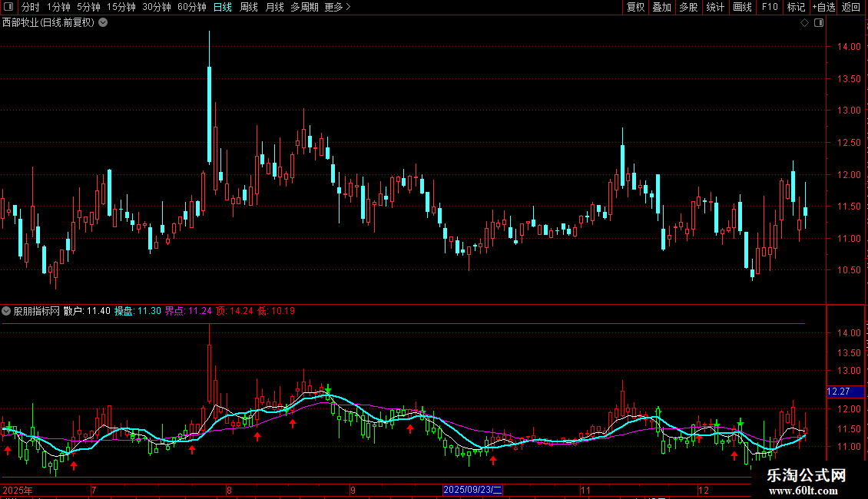Image resolution: width=868 pixels, height=499 pixels.
Task: Switch to 月线 monthly chart
Action: pos(274,7)
